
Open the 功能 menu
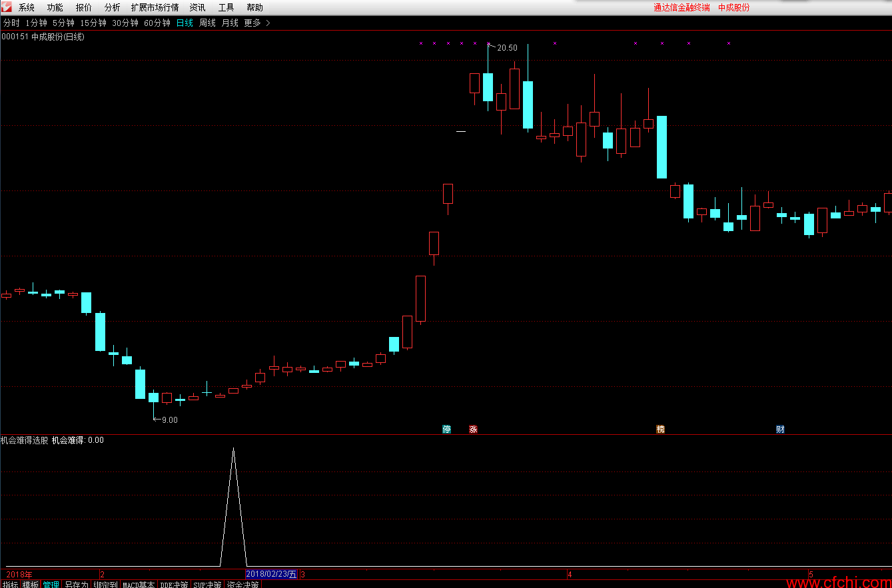coord(55,8)
